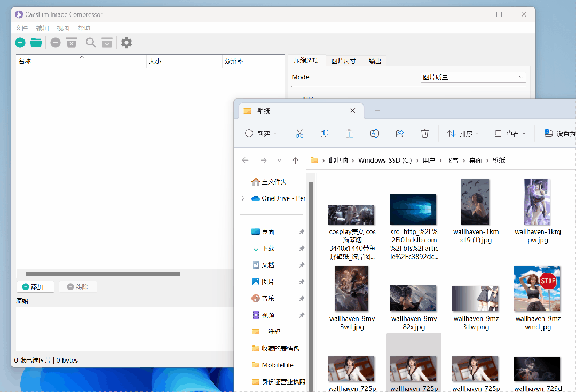Start compression via the down-arrow icon
Viewport: 576px width, 392px height.
[107, 43]
